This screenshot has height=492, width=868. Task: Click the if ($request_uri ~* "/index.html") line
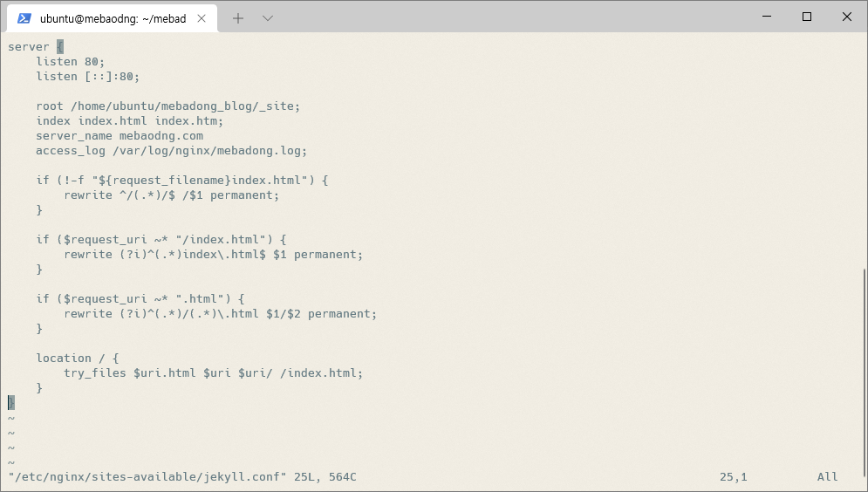pos(161,240)
